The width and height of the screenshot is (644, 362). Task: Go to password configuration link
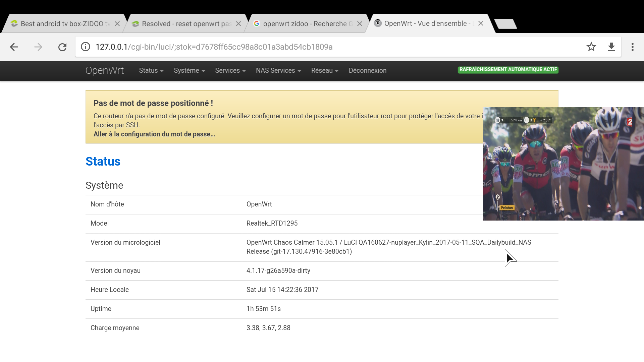[154, 134]
